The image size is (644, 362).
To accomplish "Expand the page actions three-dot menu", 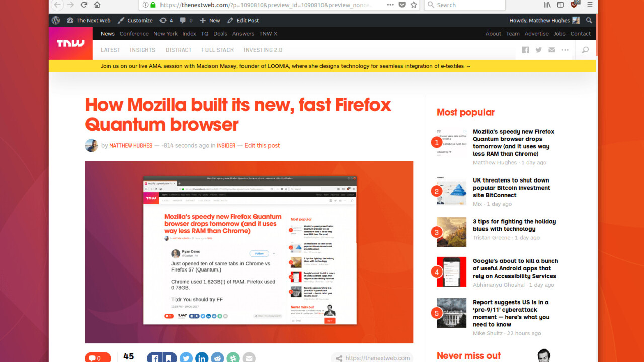I will (390, 5).
